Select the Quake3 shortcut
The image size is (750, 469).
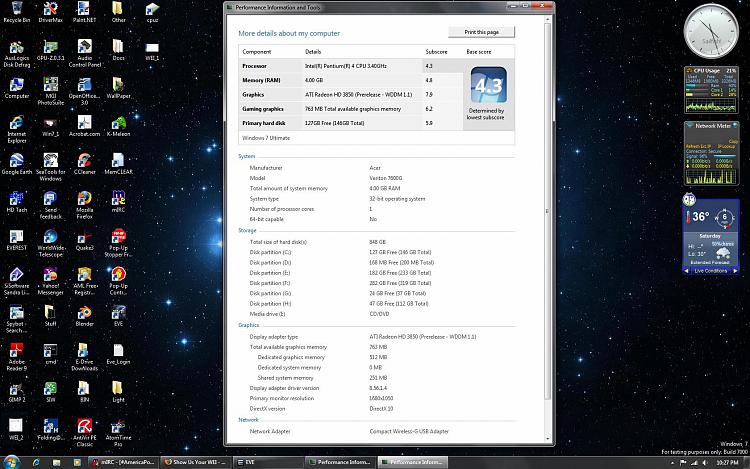click(85, 240)
